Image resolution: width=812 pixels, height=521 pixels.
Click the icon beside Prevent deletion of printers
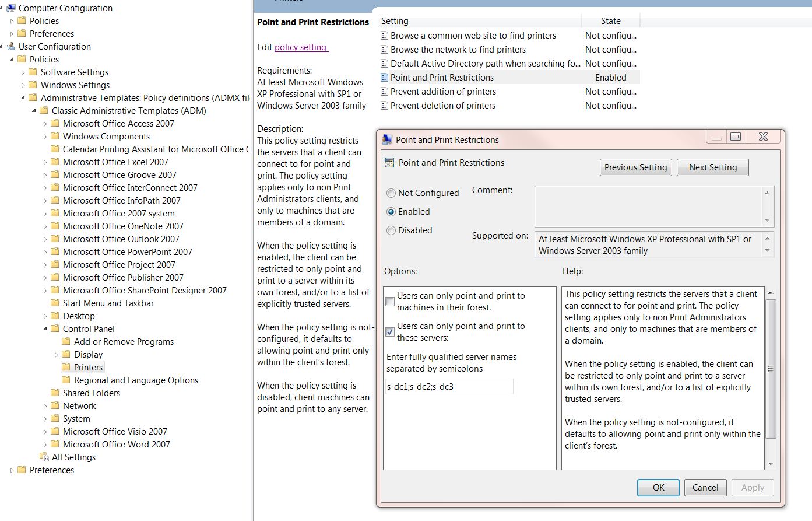pos(384,106)
